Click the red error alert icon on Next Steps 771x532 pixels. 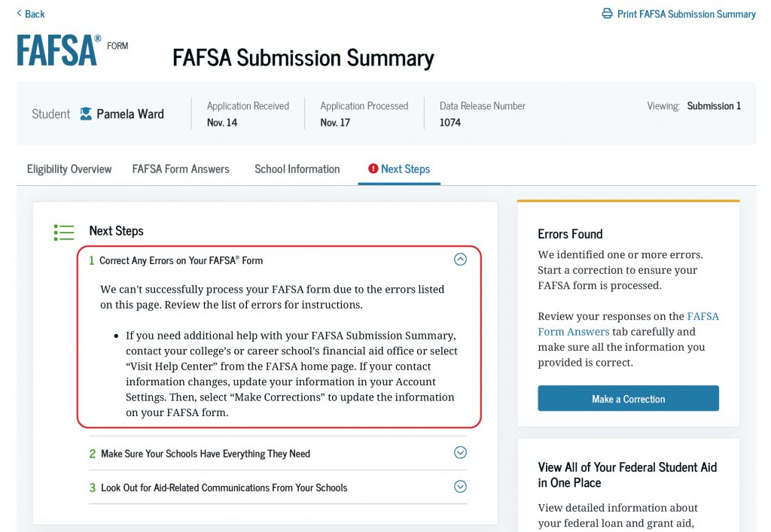pyautogui.click(x=373, y=169)
